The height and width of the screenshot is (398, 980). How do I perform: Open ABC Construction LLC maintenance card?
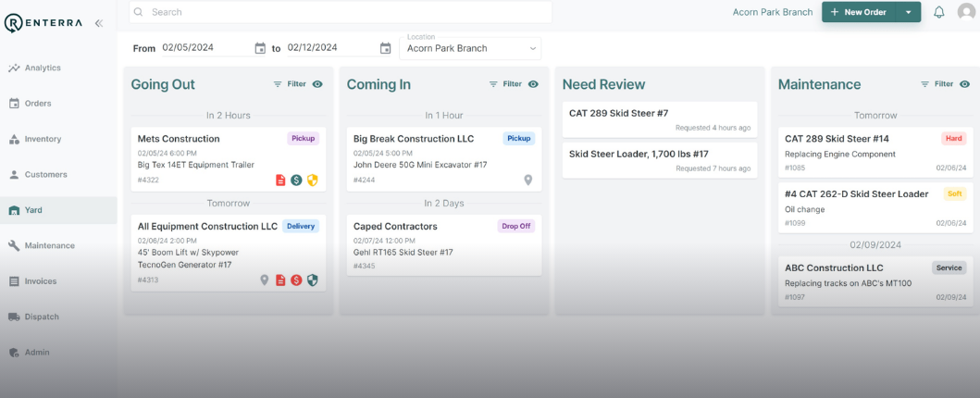875,281
